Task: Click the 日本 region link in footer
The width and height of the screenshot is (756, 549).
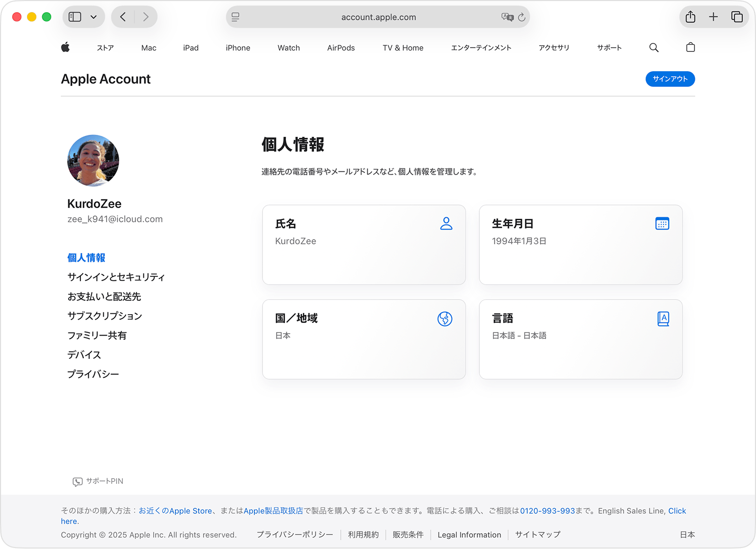Action: [687, 534]
